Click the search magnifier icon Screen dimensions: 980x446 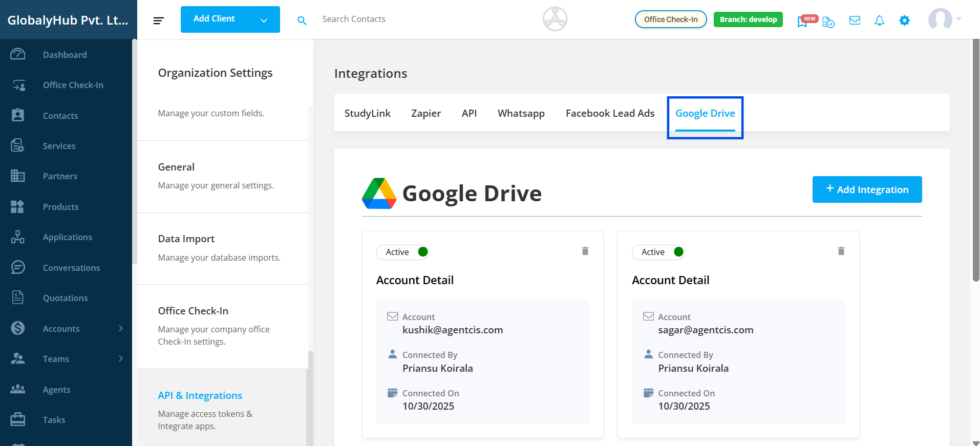(302, 20)
